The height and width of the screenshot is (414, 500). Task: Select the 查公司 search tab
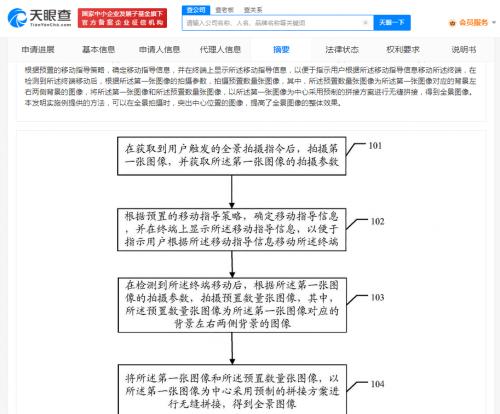[196, 10]
